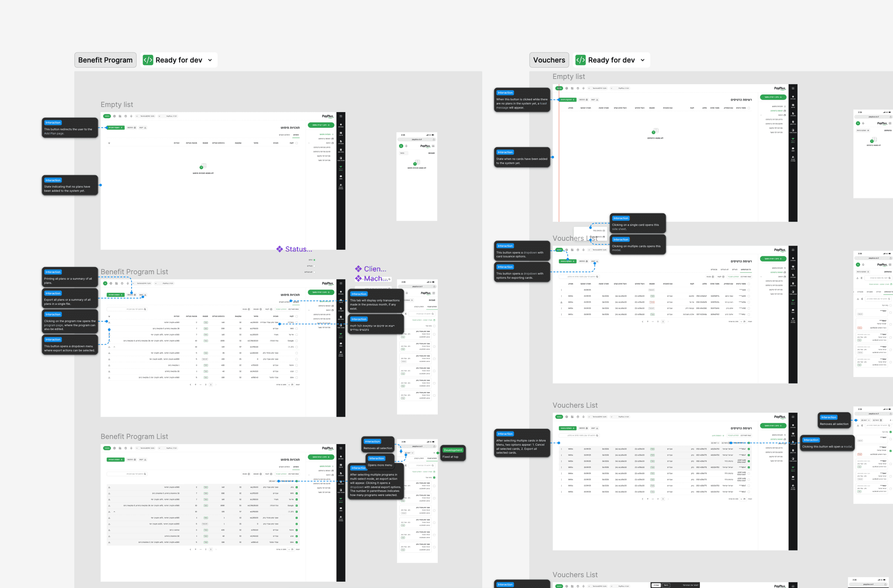
Task: Click the search field in unselected Benefit Program List
Action: coord(127,309)
